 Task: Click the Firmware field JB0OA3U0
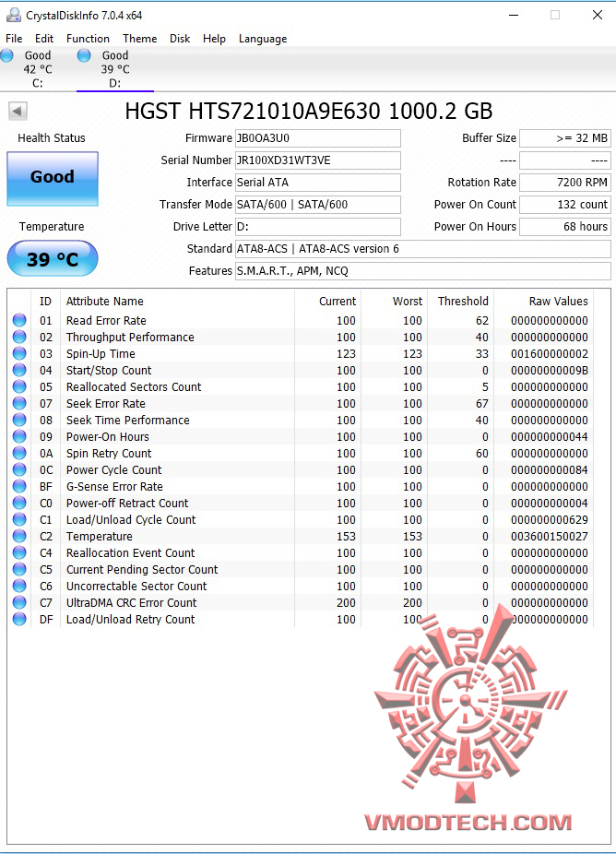point(318,138)
